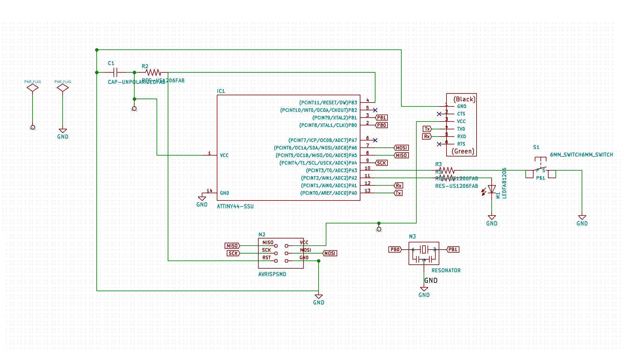Select the Tx net label at IC1 pin 13
Viewport: 644px width, 350px height.
pos(398,193)
